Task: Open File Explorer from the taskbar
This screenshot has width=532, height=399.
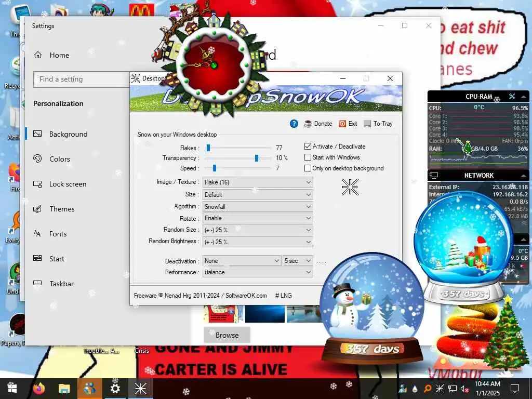Action: click(x=64, y=388)
